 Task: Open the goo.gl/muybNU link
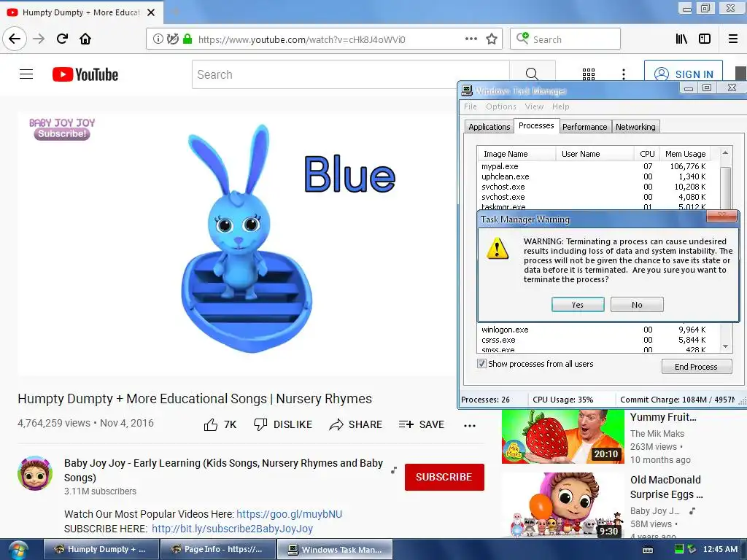coord(289,514)
